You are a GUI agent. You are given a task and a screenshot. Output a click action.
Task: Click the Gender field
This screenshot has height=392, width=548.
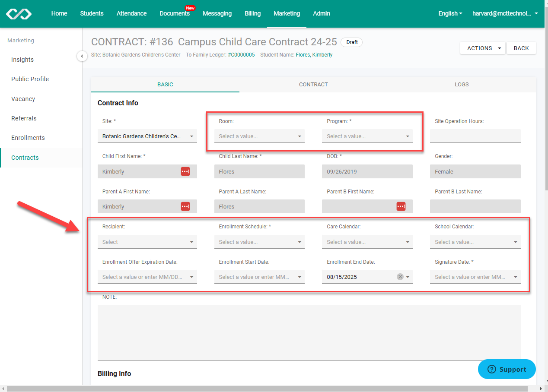tap(475, 171)
